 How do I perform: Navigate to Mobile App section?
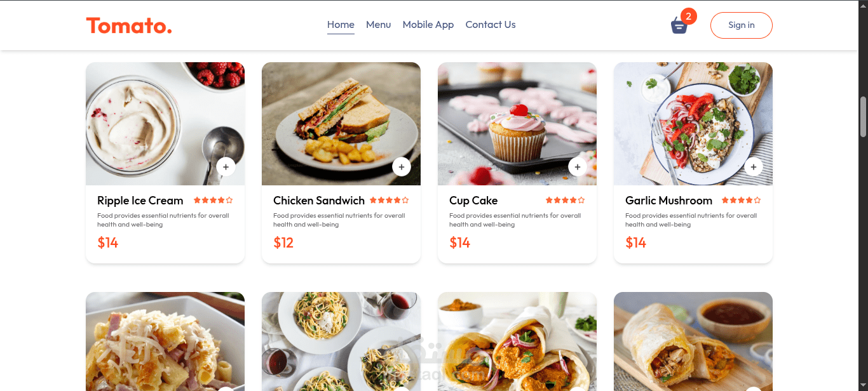(428, 25)
